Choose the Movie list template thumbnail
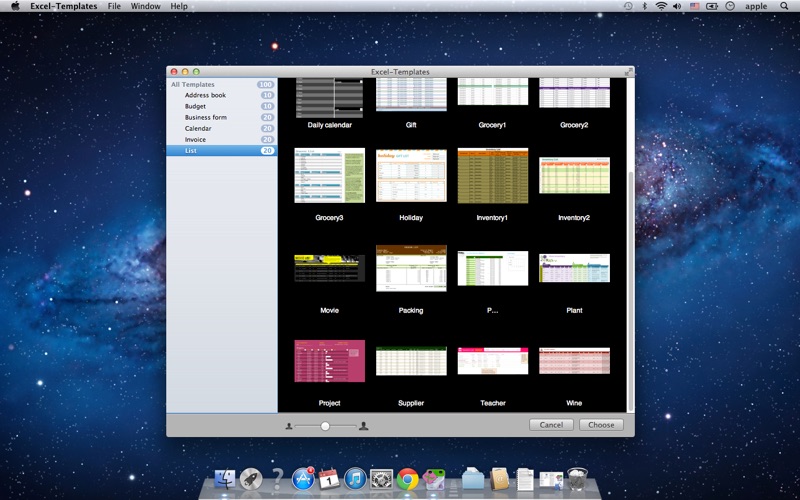Screen dimensions: 800x500 (x=330, y=268)
